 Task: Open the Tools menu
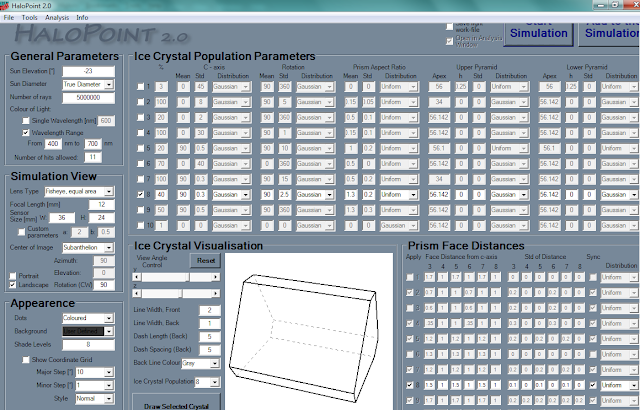(x=29, y=18)
